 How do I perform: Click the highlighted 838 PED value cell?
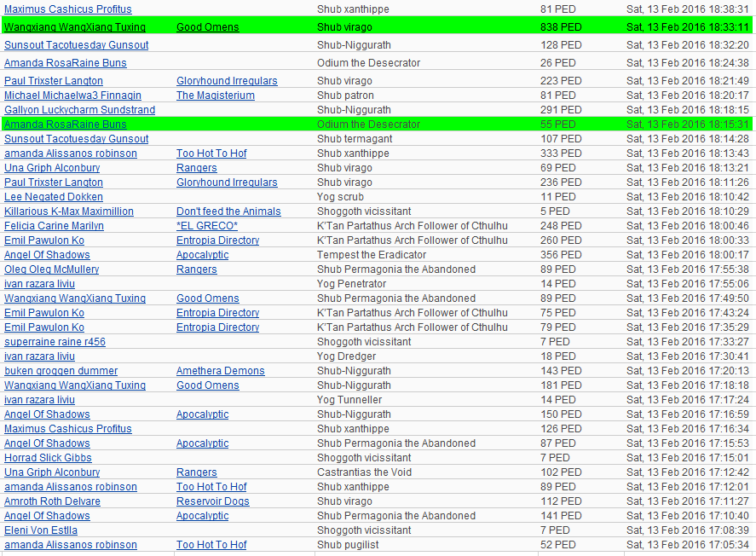[x=560, y=27]
